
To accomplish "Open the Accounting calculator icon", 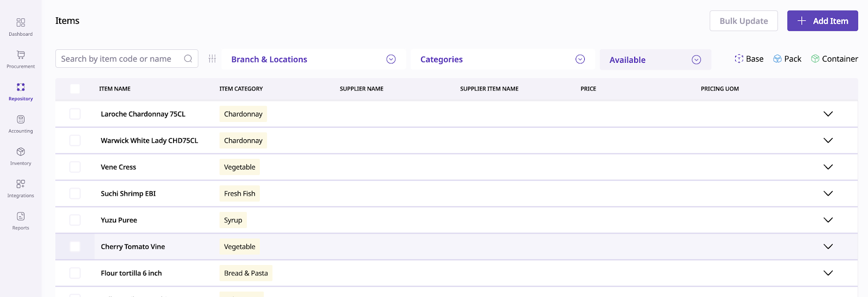I will click(x=21, y=120).
